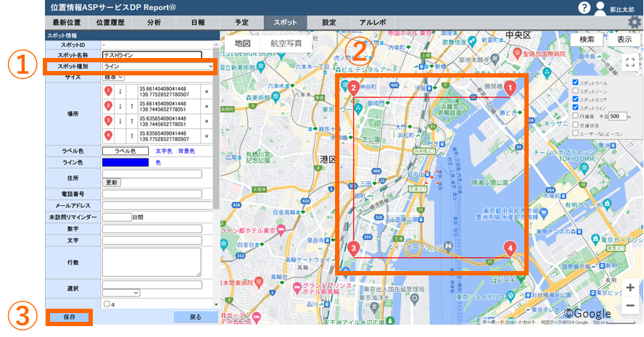Enable the ユーザーなしビーコン checkbox

(575, 133)
